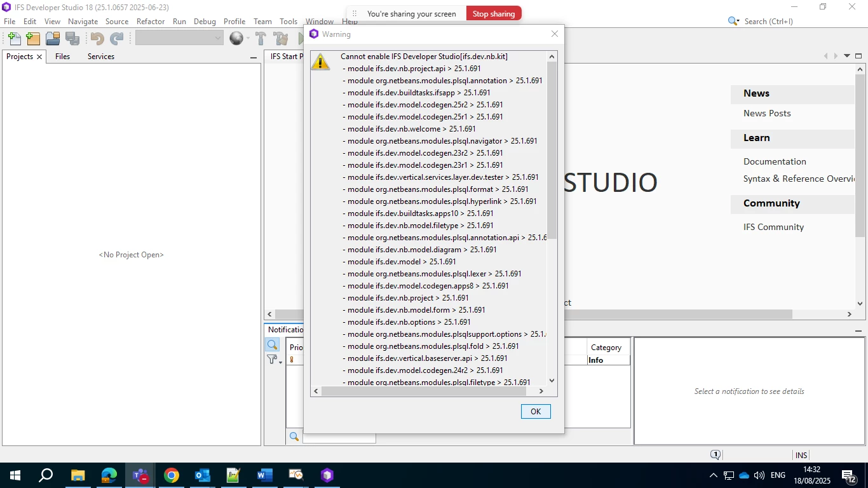The height and width of the screenshot is (488, 868).
Task: Switch to the Files tab
Action: pyautogui.click(x=62, y=57)
